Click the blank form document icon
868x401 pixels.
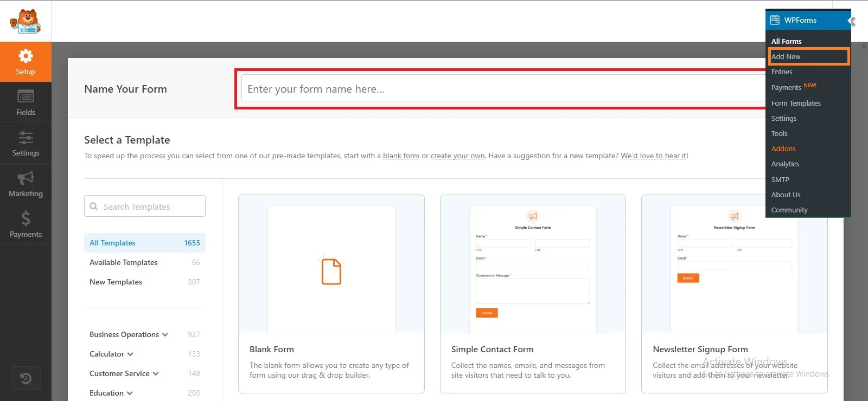click(331, 271)
